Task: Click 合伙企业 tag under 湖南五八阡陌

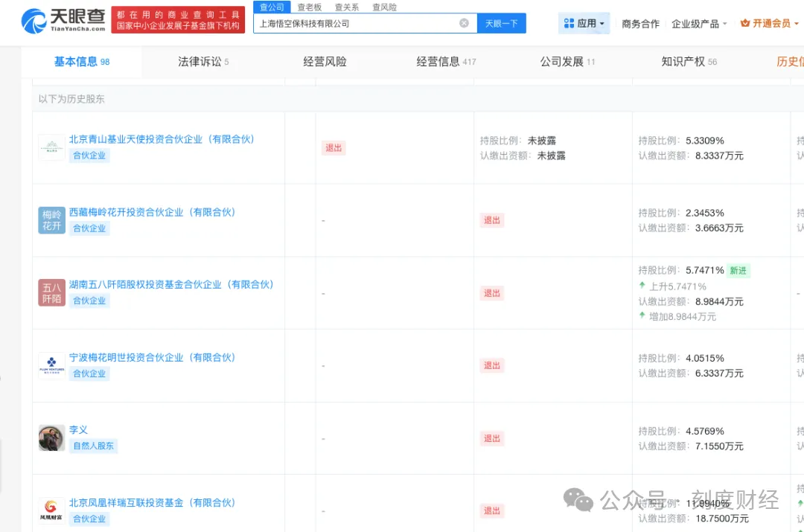Action: pyautogui.click(x=89, y=301)
